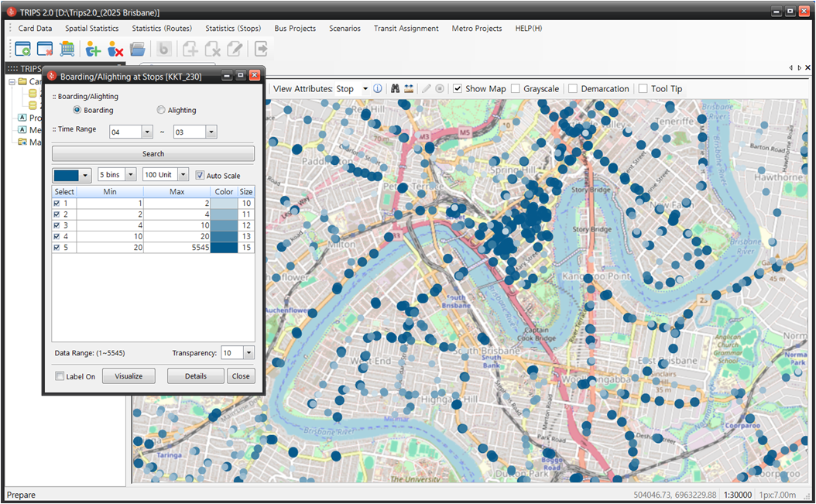Image resolution: width=816 pixels, height=504 pixels.
Task: Collapse the Car folder tree node
Action: [12, 82]
